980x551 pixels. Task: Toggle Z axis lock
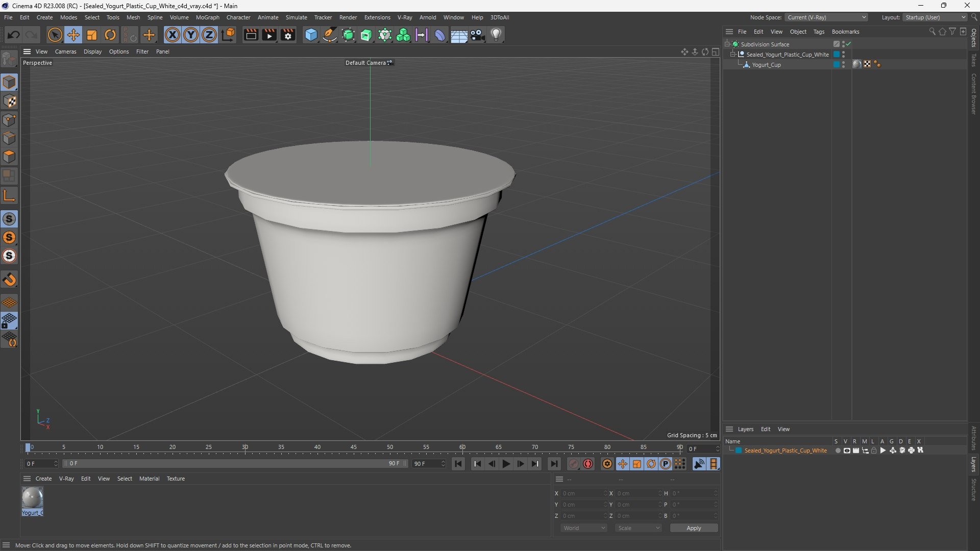tap(209, 35)
